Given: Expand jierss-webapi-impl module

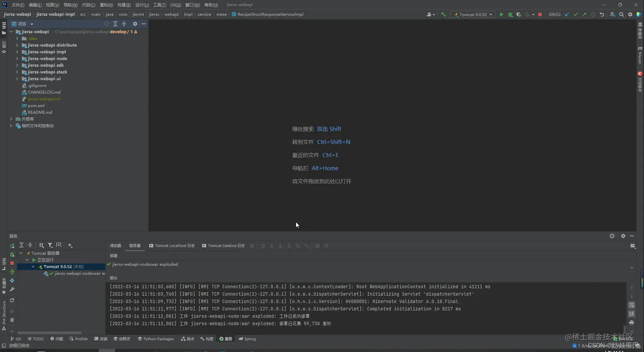Looking at the screenshot, I should point(17,52).
